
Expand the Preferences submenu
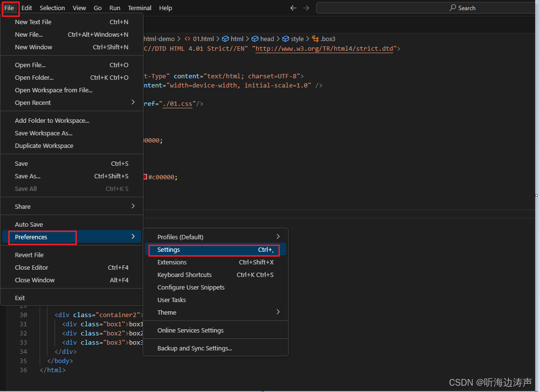click(72, 237)
